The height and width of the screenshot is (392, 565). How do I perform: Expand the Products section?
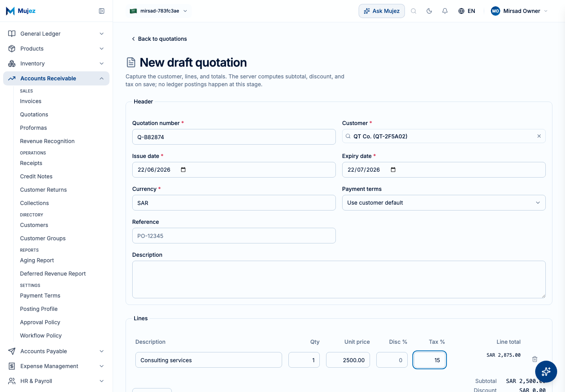click(102, 49)
